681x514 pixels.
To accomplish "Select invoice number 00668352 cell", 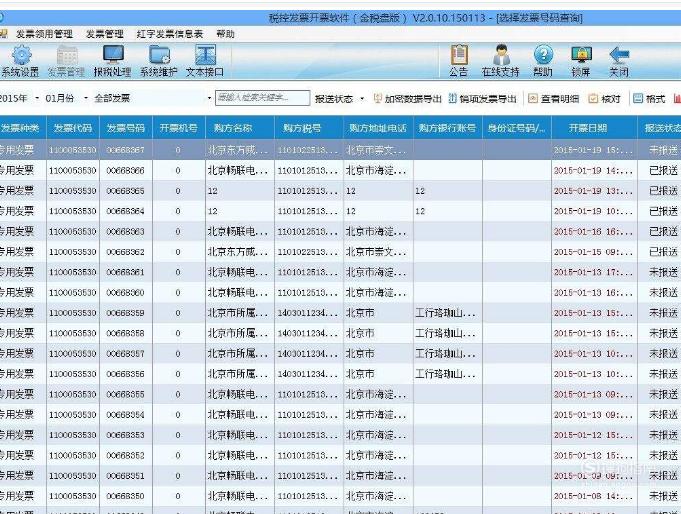I will 126,455.
